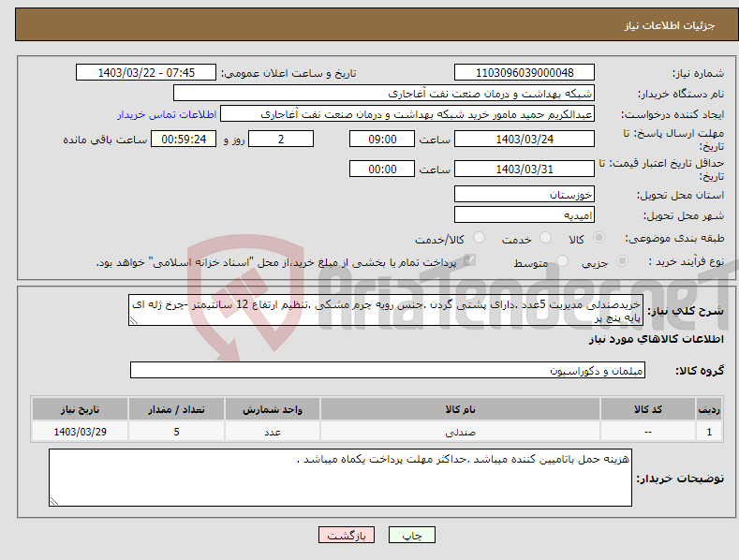The width and height of the screenshot is (739, 560).
Task: Click the چاپ print button
Action: pyautogui.click(x=412, y=535)
